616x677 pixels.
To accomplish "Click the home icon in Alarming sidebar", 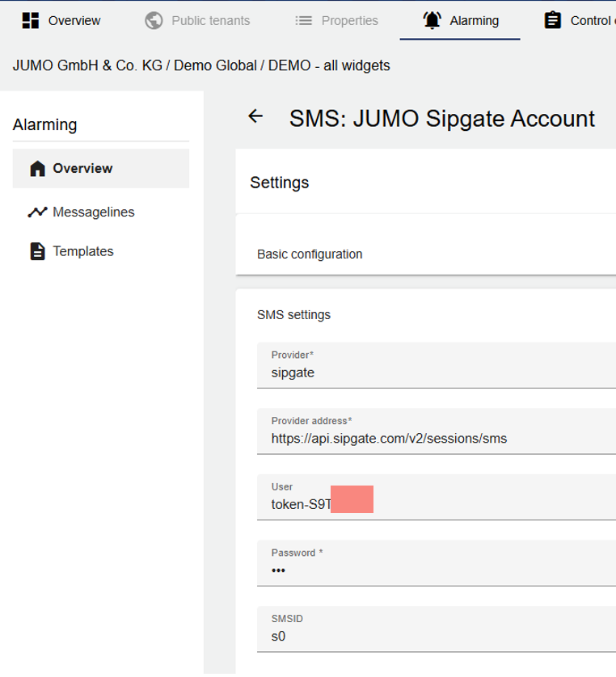I will pos(37,169).
